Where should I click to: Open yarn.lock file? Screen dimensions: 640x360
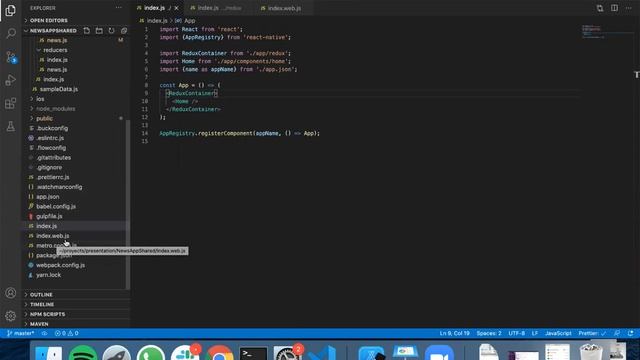pos(48,275)
